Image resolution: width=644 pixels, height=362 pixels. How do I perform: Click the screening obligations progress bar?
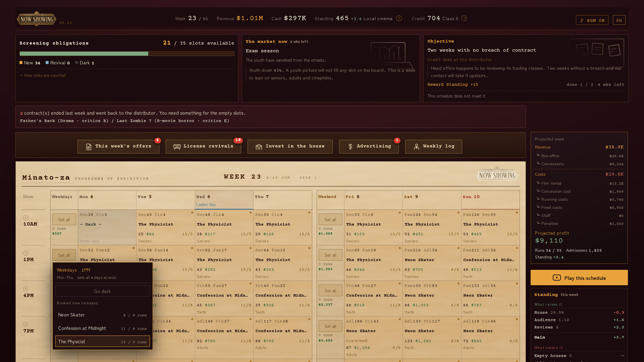point(127,54)
